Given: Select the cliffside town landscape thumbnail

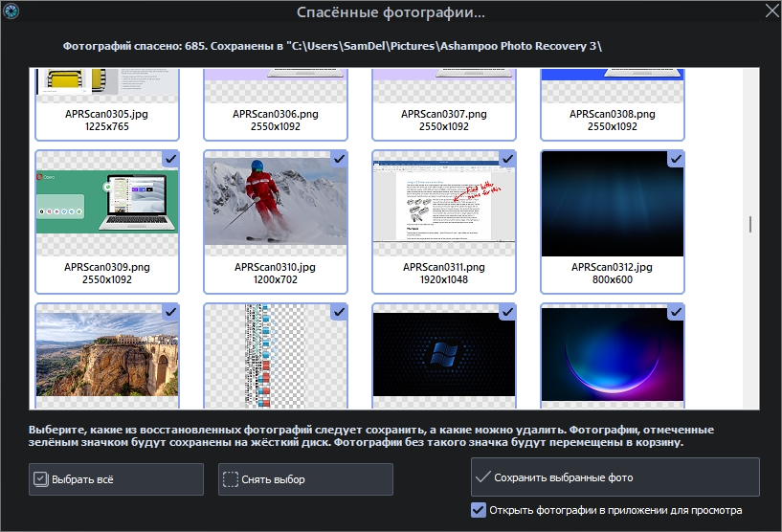Looking at the screenshot, I should click(106, 350).
